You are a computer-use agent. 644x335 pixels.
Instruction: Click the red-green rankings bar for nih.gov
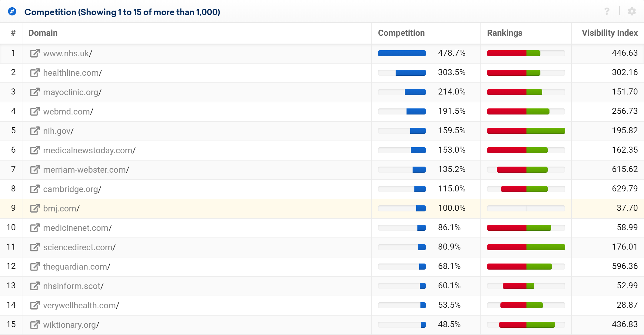(x=526, y=131)
